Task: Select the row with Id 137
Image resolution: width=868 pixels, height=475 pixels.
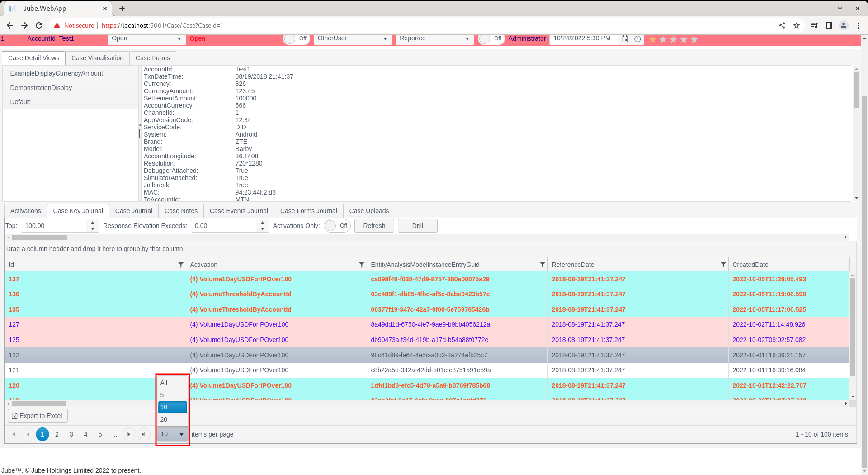Action: [x=427, y=279]
